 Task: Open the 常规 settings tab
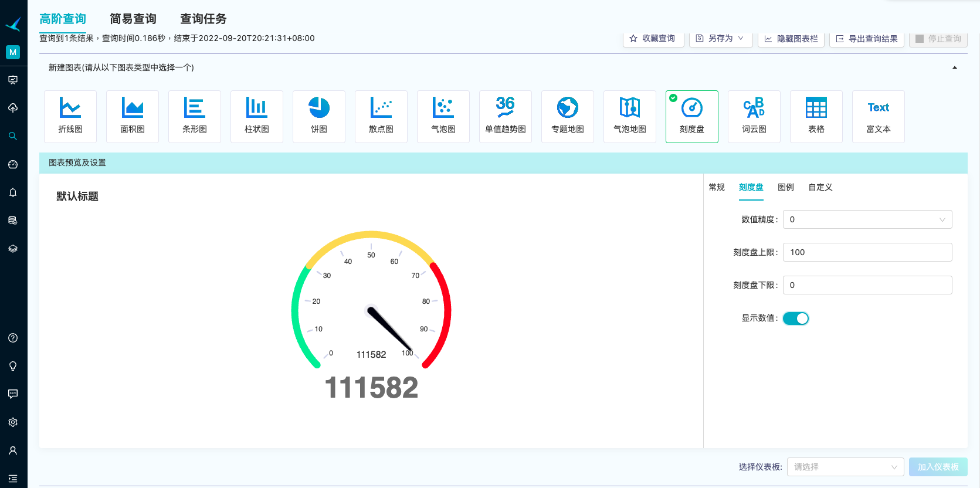[x=717, y=187]
